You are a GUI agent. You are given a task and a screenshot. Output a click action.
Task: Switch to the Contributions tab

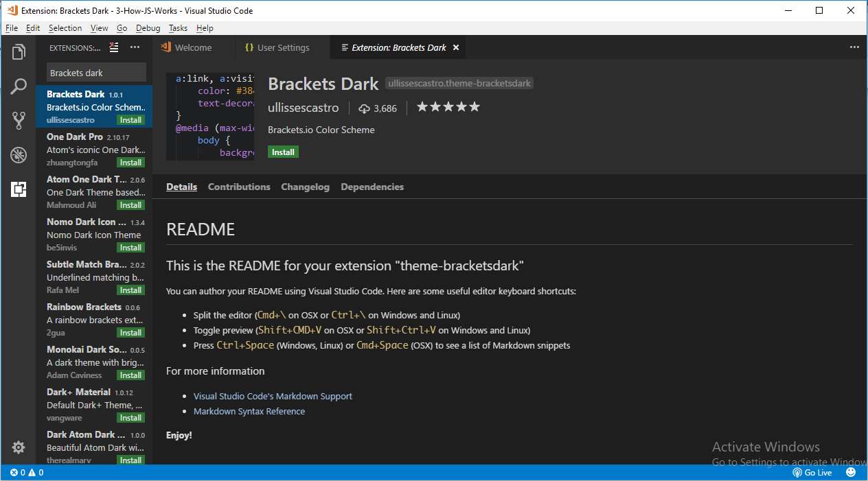click(x=238, y=186)
